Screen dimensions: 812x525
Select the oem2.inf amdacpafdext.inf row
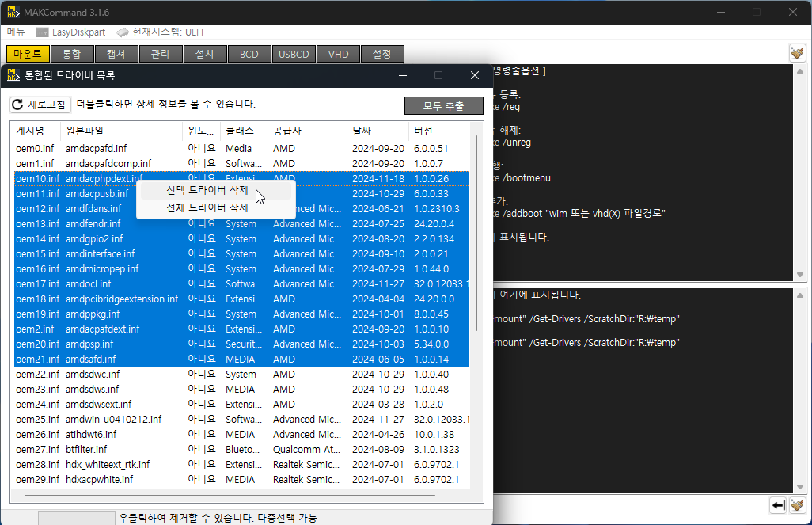click(x=241, y=329)
